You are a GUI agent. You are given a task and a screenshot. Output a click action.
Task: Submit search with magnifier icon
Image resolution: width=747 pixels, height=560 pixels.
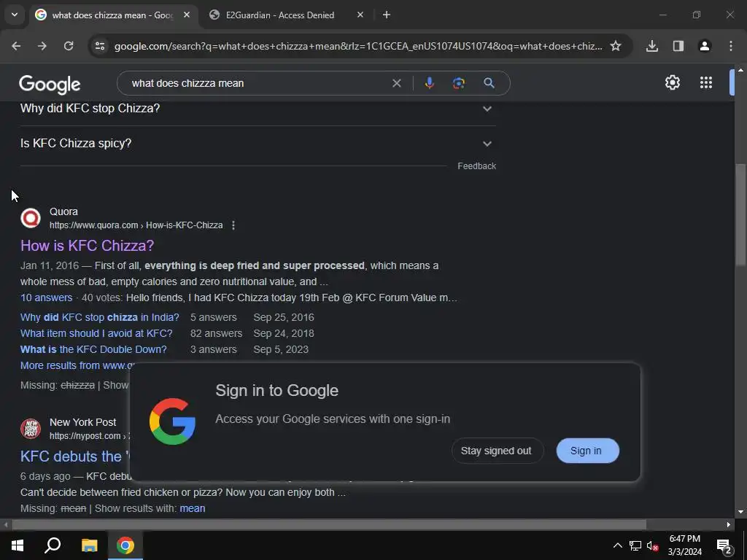(x=489, y=83)
